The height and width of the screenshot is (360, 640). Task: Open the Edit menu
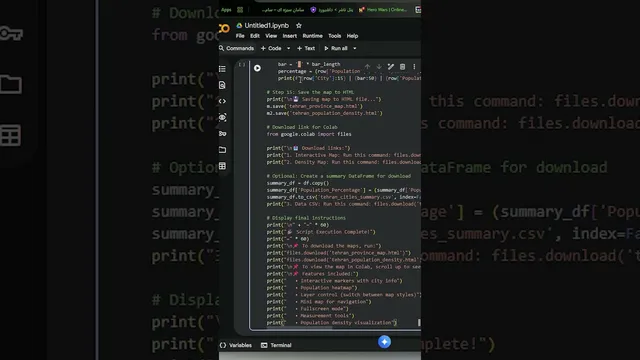click(x=255, y=36)
